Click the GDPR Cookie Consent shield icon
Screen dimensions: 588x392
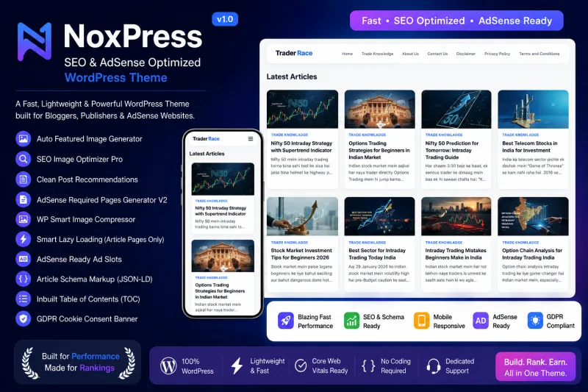point(24,319)
